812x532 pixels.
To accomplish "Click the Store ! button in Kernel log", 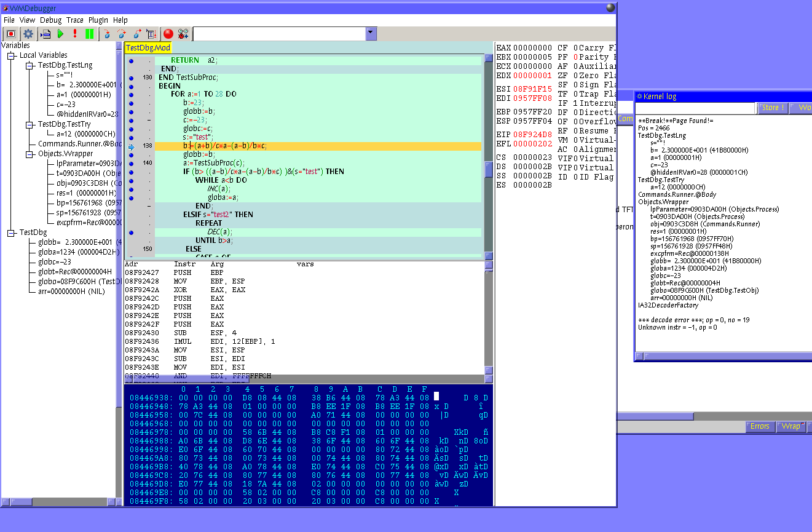I will click(772, 108).
